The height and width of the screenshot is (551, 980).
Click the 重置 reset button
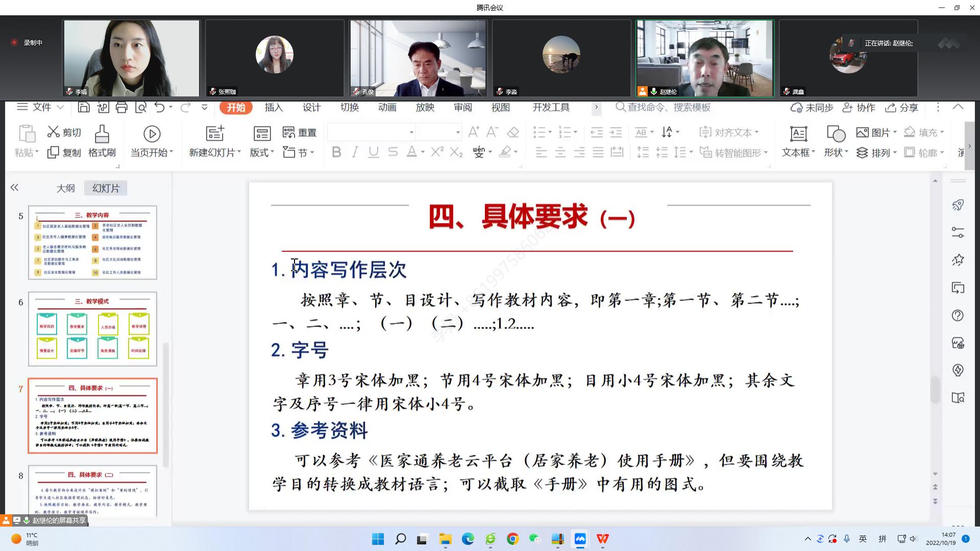300,133
